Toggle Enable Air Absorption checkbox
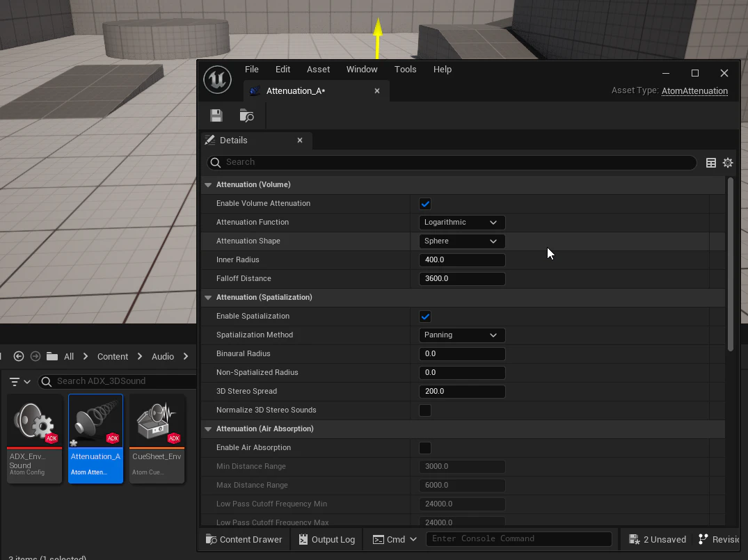The width and height of the screenshot is (748, 560). pyautogui.click(x=425, y=448)
